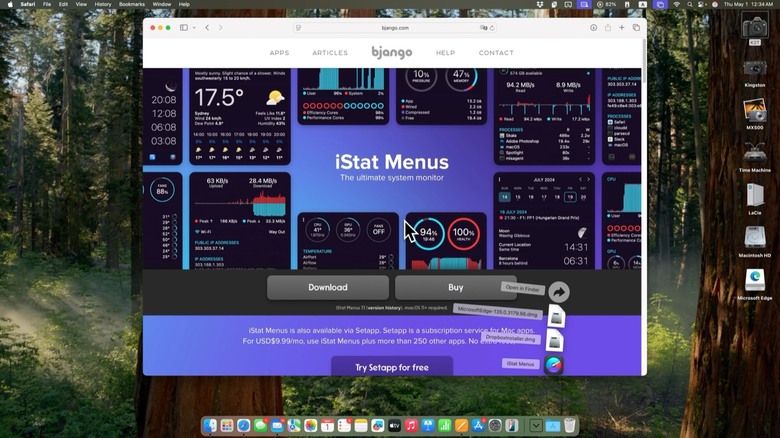
Task: Click the date and time in menu bar
Action: pyautogui.click(x=749, y=4)
